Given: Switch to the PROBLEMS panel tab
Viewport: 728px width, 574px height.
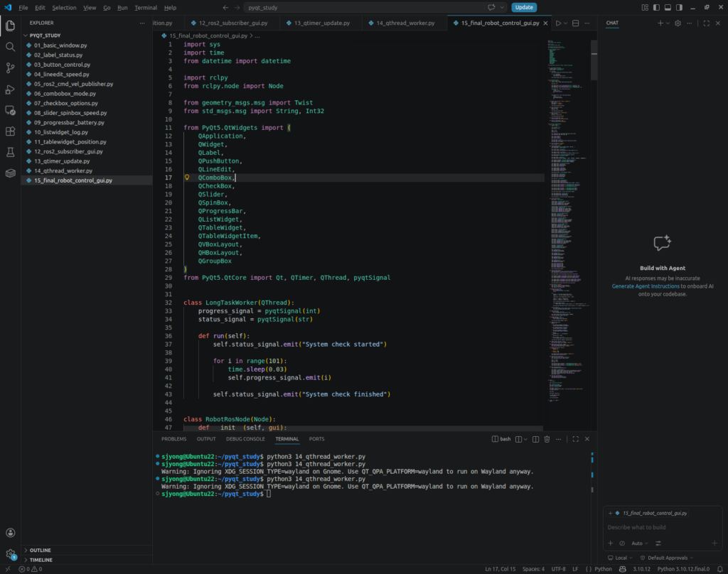Looking at the screenshot, I should click(x=173, y=439).
